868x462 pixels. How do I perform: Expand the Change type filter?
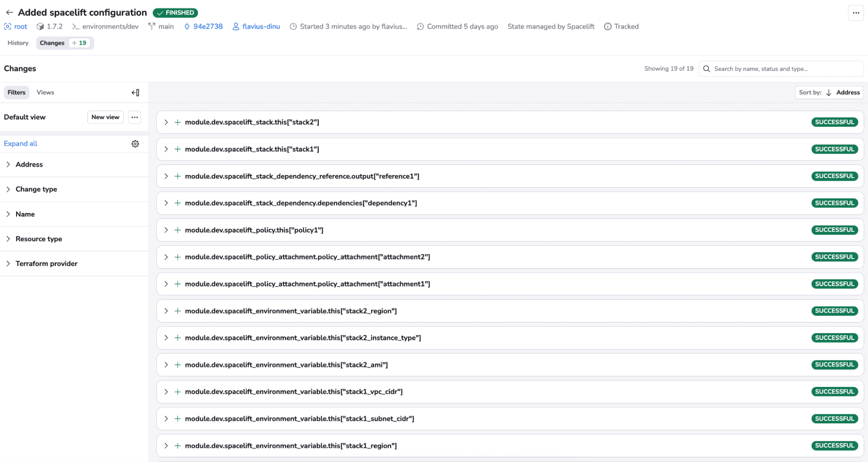[x=74, y=189]
